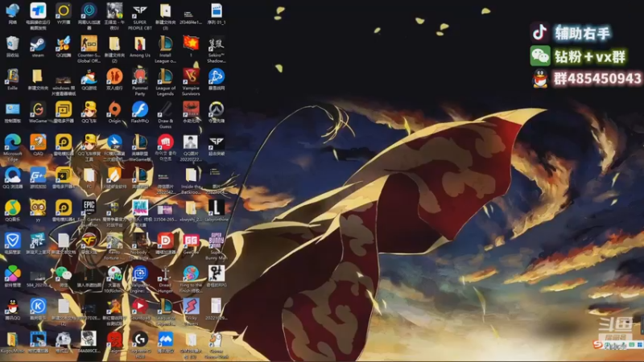Open the Origin launcher shortcut
Viewport: 644px width, 362px height.
[114, 110]
